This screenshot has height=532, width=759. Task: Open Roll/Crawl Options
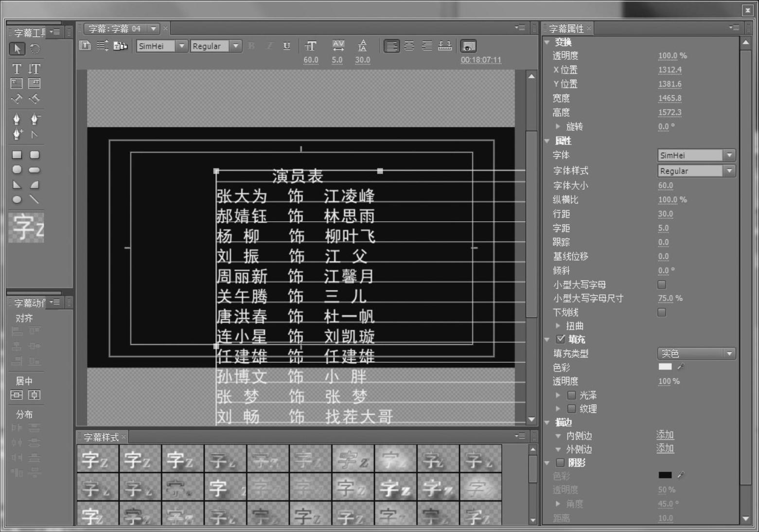(103, 46)
